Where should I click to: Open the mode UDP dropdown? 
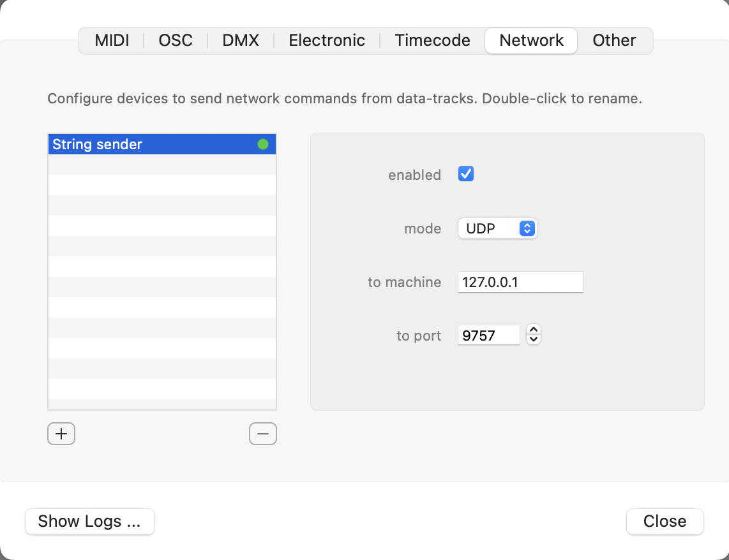click(x=498, y=228)
